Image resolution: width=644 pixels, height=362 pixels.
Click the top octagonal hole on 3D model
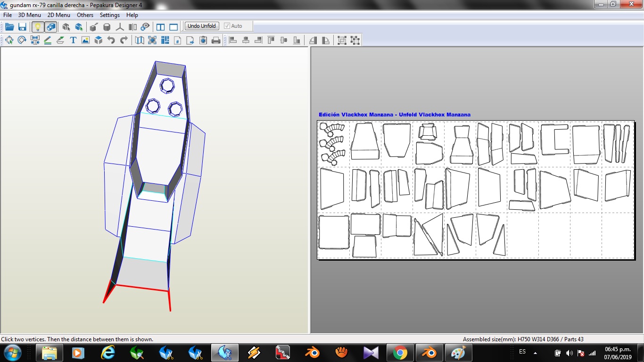click(x=167, y=86)
